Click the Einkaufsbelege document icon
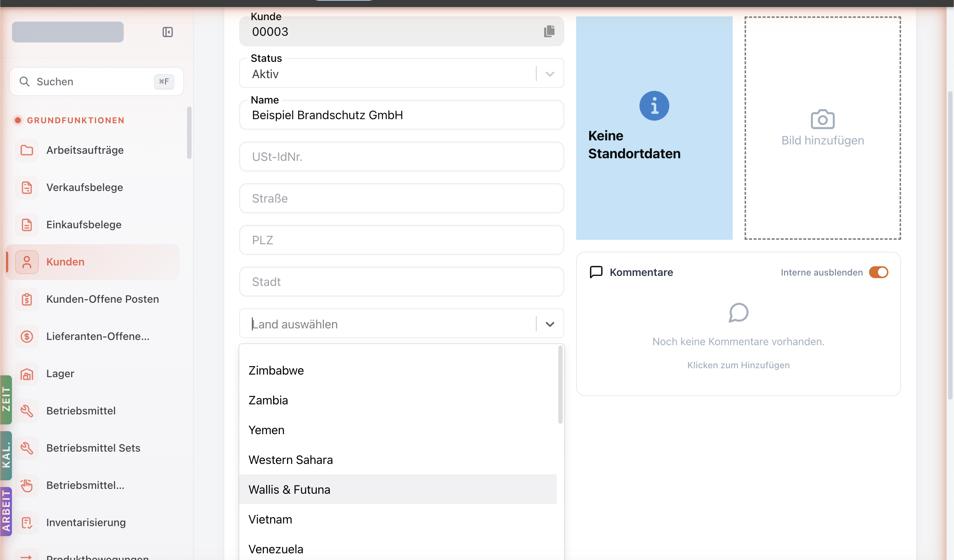954x560 pixels. (x=27, y=225)
